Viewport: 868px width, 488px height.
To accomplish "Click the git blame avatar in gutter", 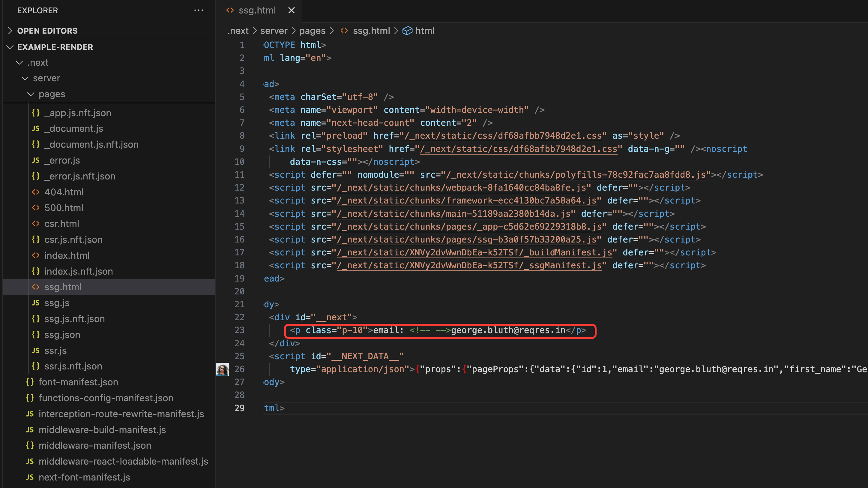I will [222, 369].
